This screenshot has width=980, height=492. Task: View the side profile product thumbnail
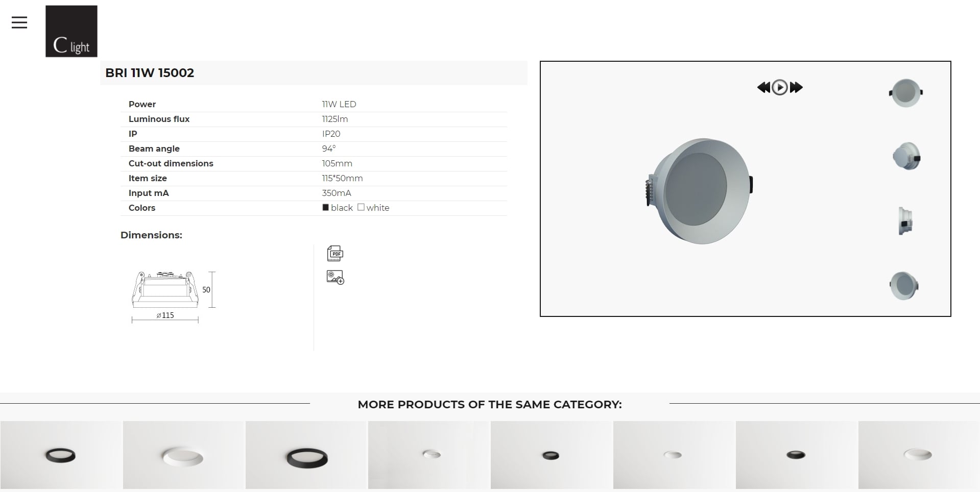[x=905, y=221]
